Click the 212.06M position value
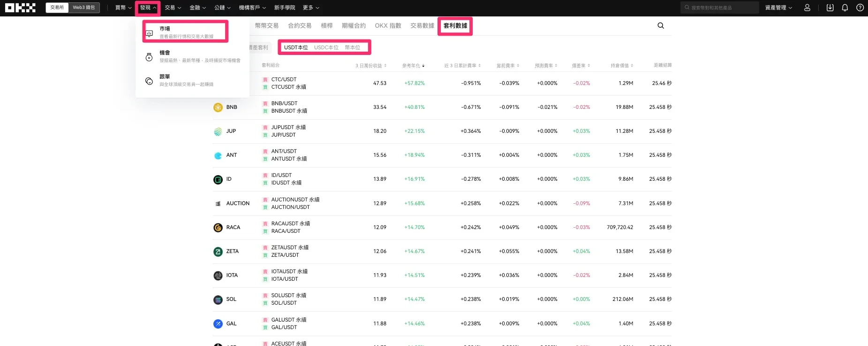Image resolution: width=868 pixels, height=346 pixels. pyautogui.click(x=623, y=299)
